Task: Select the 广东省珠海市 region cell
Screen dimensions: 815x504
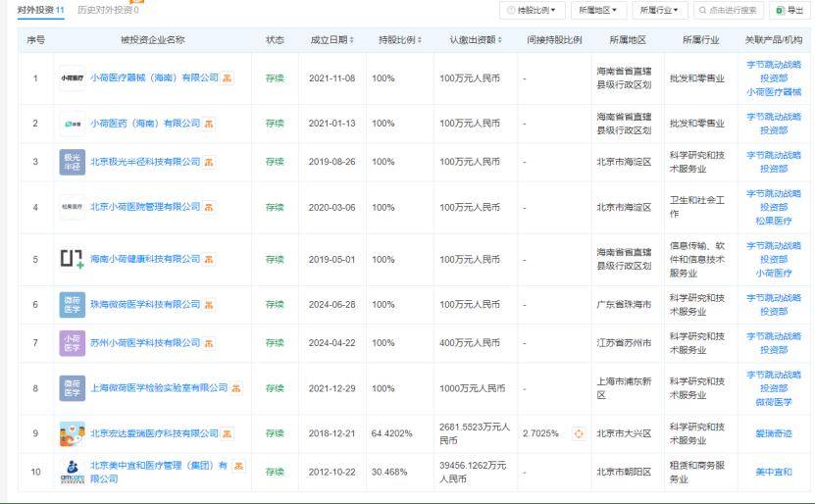Action: click(x=624, y=305)
